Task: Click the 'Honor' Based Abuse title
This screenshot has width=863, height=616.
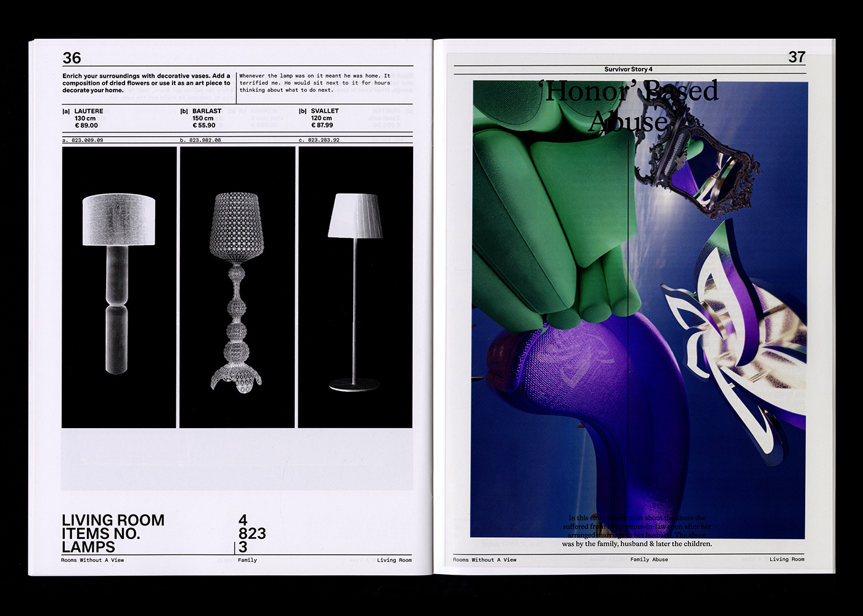Action: (x=630, y=106)
